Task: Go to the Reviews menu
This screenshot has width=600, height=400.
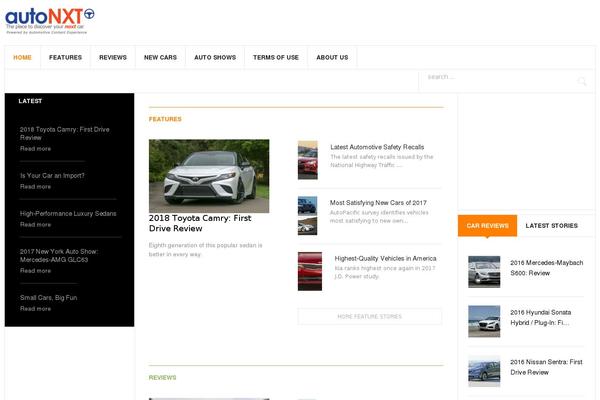Action: click(x=113, y=57)
